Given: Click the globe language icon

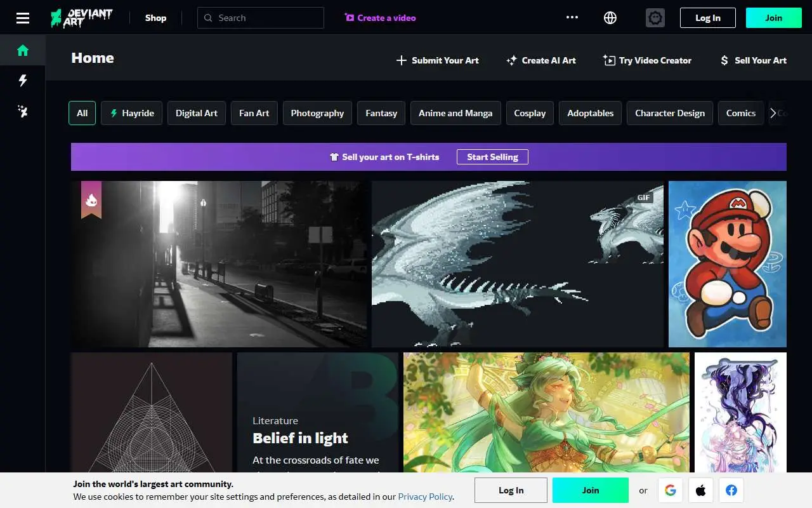Looking at the screenshot, I should coord(610,18).
